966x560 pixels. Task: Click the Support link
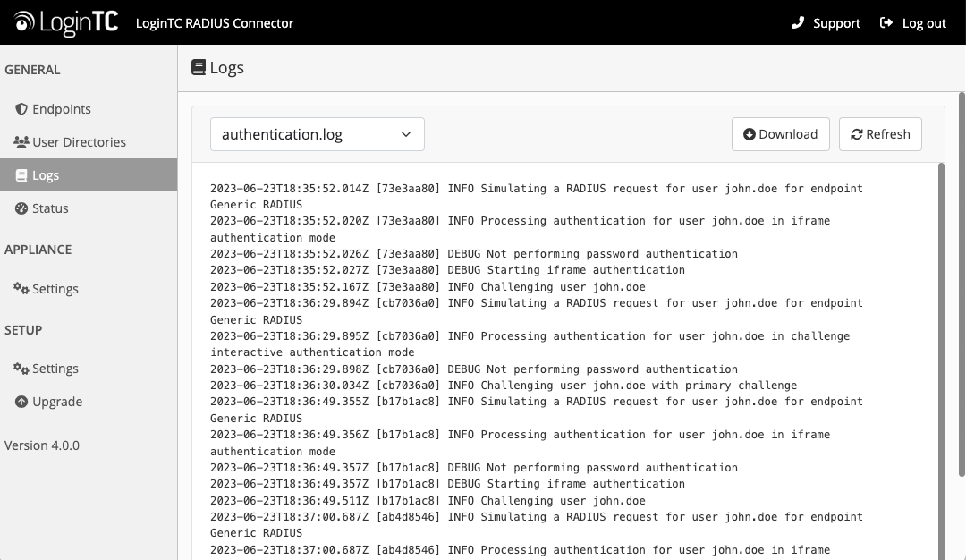826,22
